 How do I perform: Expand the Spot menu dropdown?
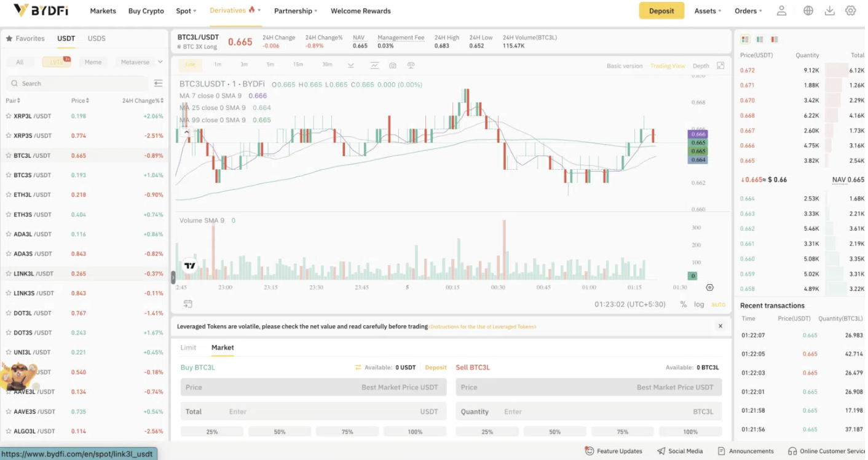pos(186,11)
